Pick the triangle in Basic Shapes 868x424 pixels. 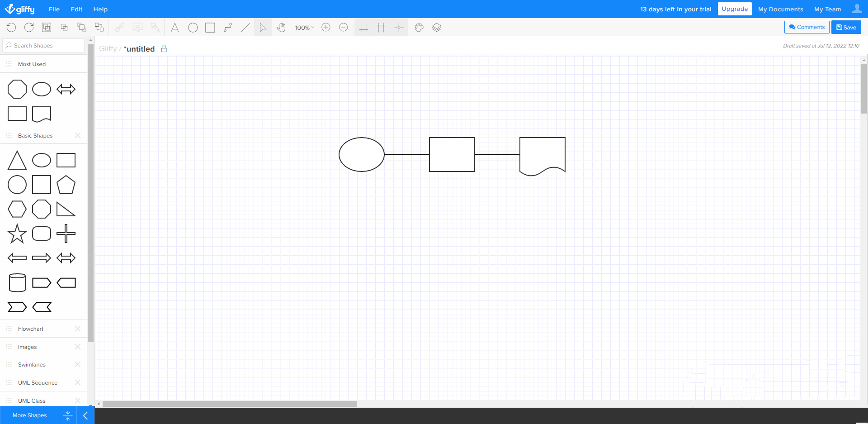pyautogui.click(x=17, y=160)
